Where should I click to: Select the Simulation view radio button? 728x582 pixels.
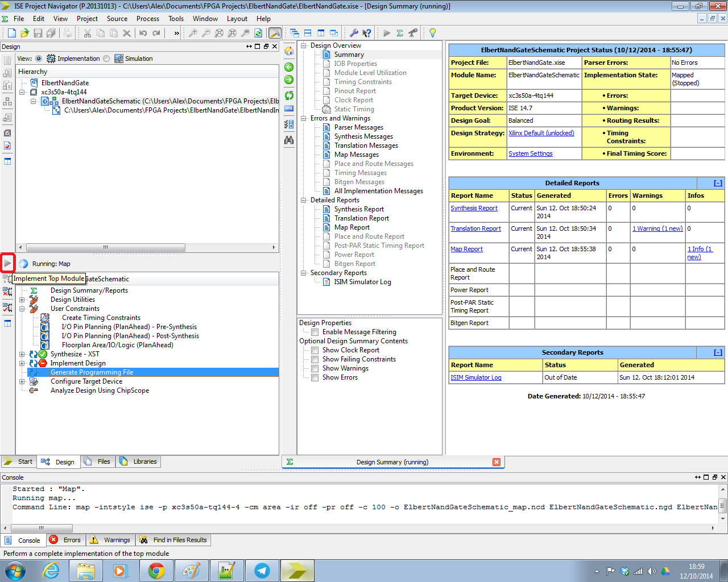point(106,59)
